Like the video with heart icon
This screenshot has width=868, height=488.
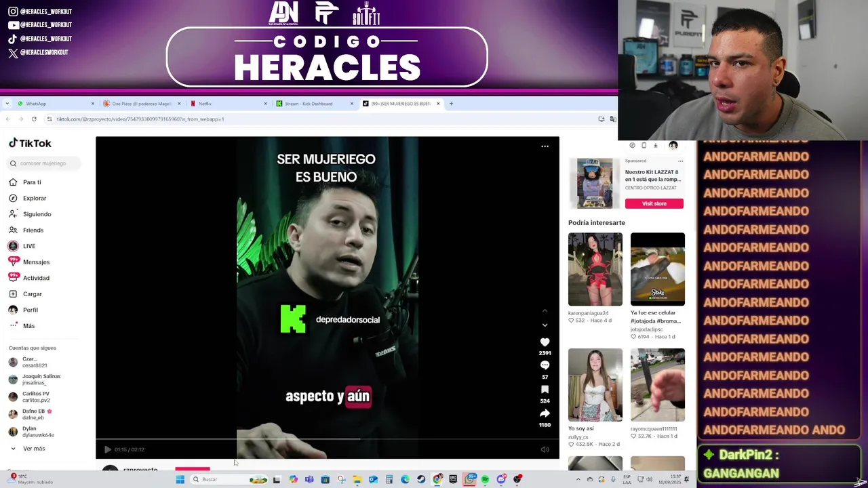click(545, 342)
